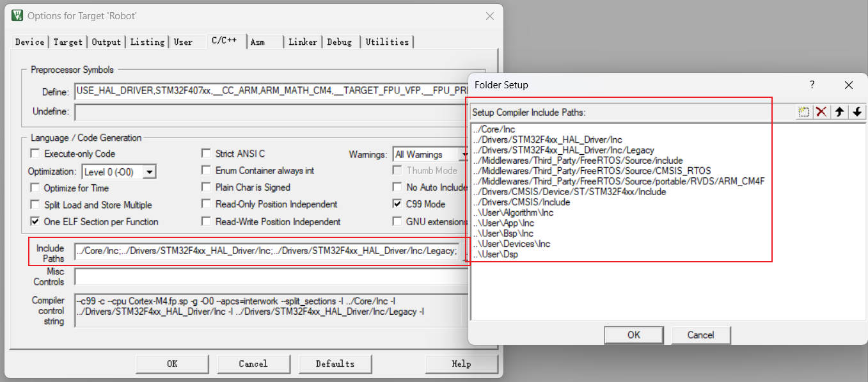Select the Target tab
Screen dimensions: 868x382
pyautogui.click(x=68, y=42)
